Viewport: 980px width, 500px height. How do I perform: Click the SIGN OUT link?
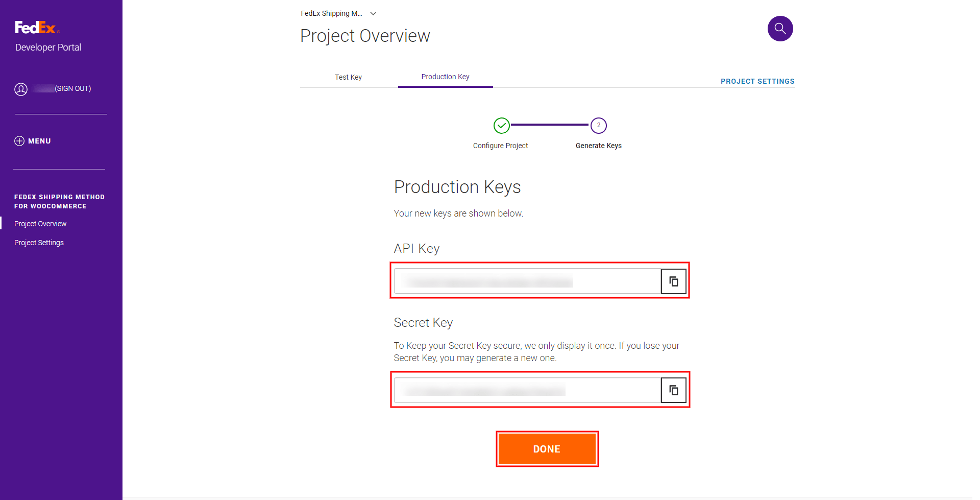coord(73,88)
